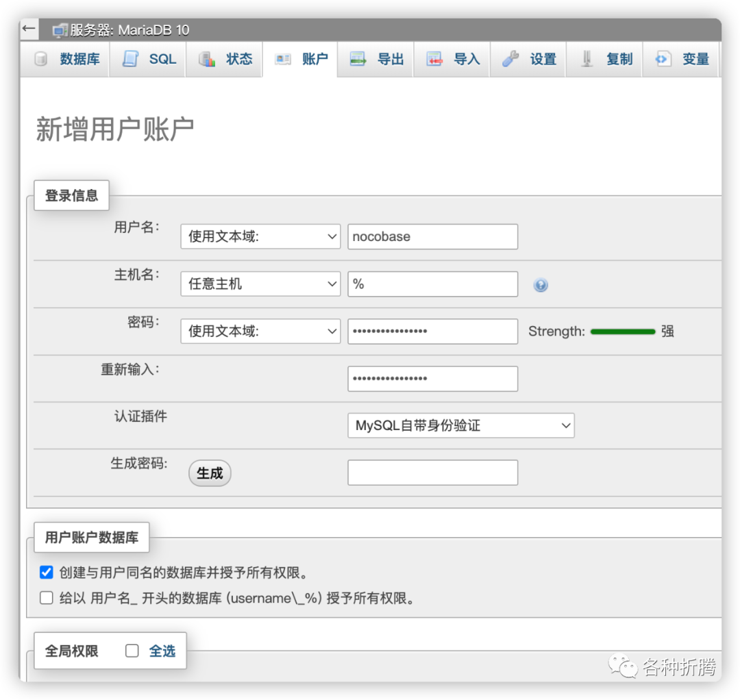Viewport: 740px width, 700px height.
Task: Click the settings wrench icon
Action: (510, 59)
